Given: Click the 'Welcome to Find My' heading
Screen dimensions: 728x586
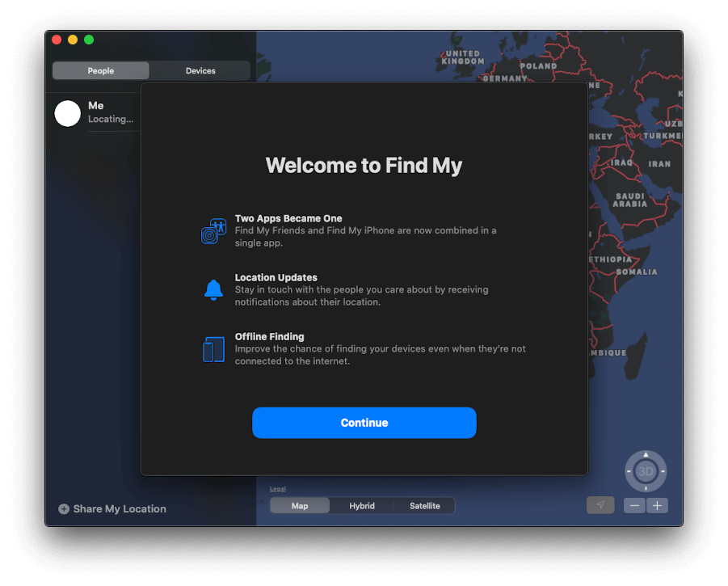Looking at the screenshot, I should point(364,166).
